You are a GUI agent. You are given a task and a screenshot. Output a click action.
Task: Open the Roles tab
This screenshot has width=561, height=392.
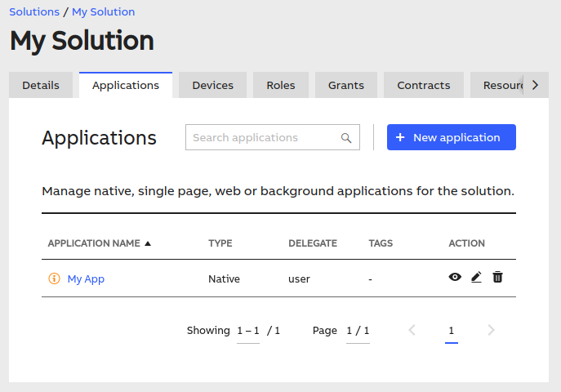coord(281,85)
